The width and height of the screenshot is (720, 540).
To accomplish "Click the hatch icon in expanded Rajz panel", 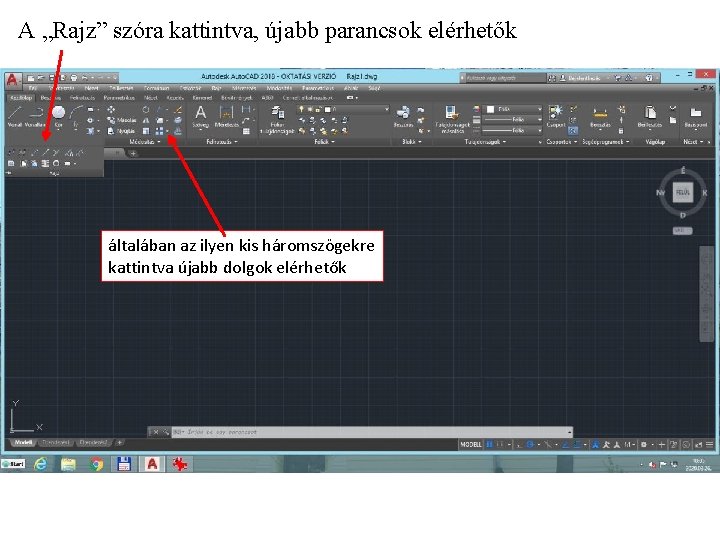I will tap(11, 163).
